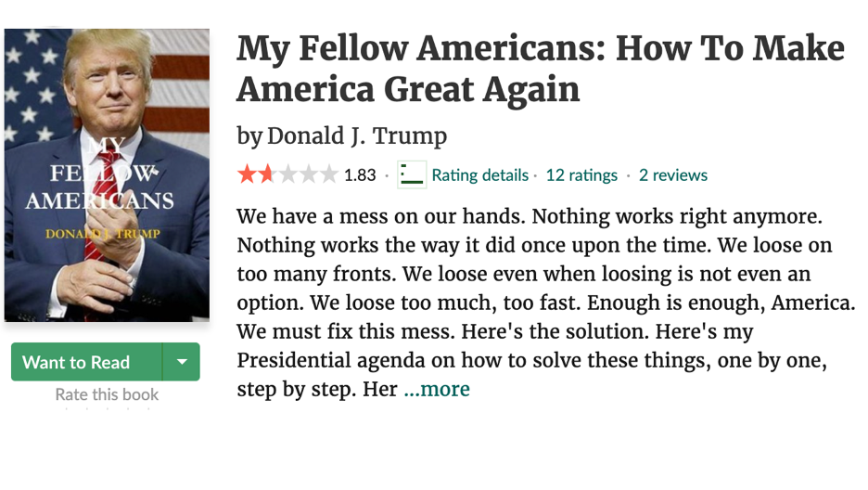Open the 12 ratings link

pyautogui.click(x=581, y=175)
